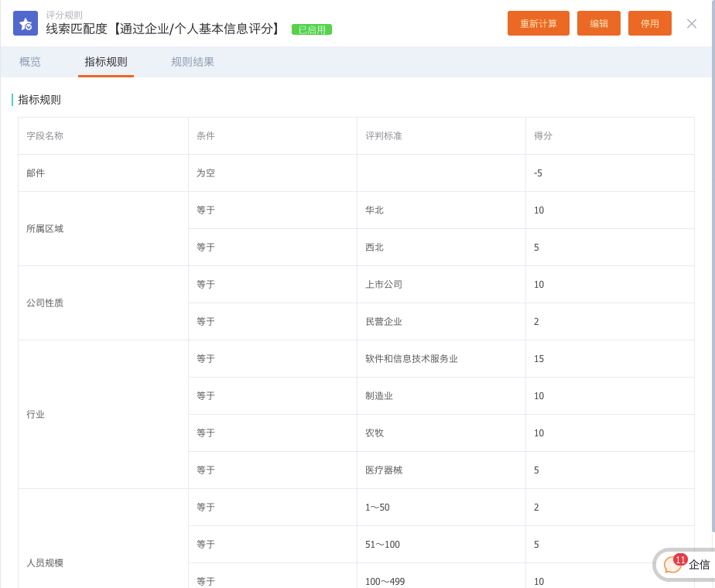Click the 为空 condition cell

click(x=272, y=173)
